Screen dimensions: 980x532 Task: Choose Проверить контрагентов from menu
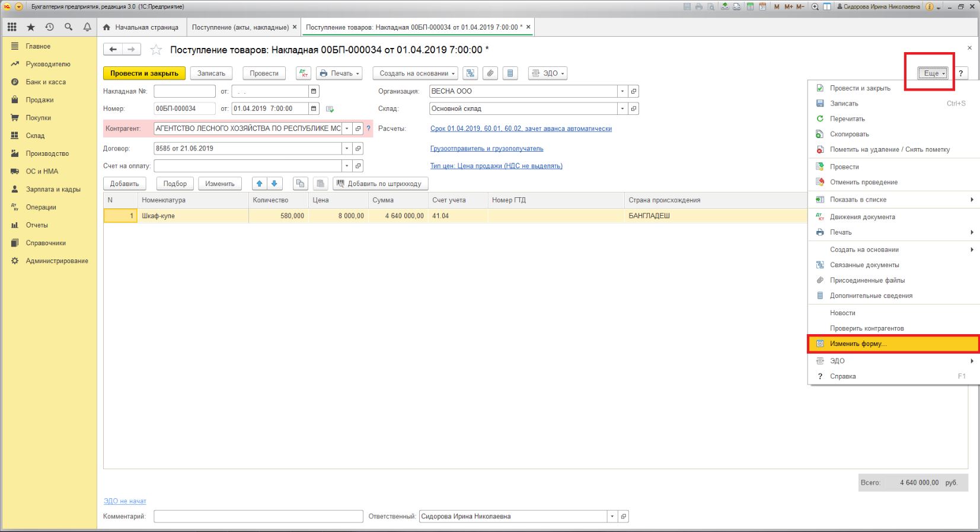pyautogui.click(x=893, y=328)
